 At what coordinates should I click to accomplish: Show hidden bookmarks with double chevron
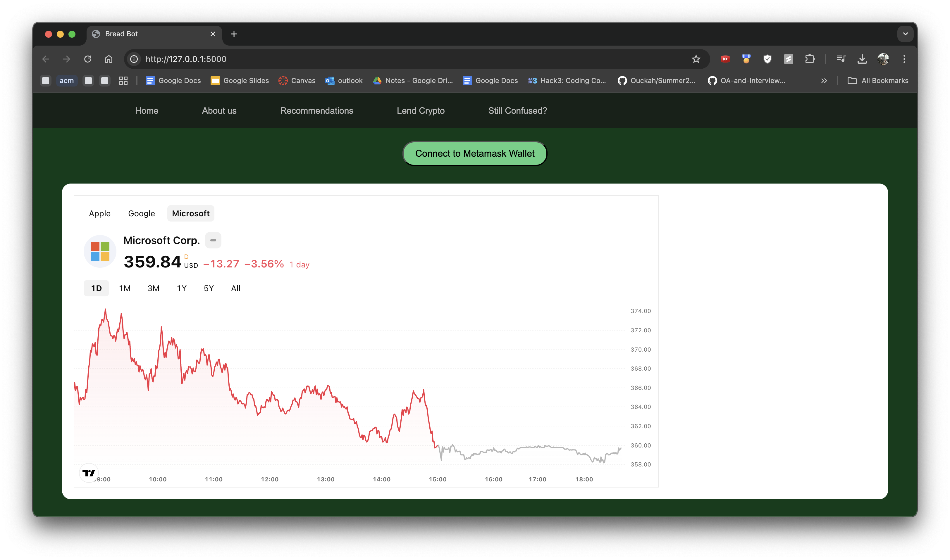click(824, 80)
